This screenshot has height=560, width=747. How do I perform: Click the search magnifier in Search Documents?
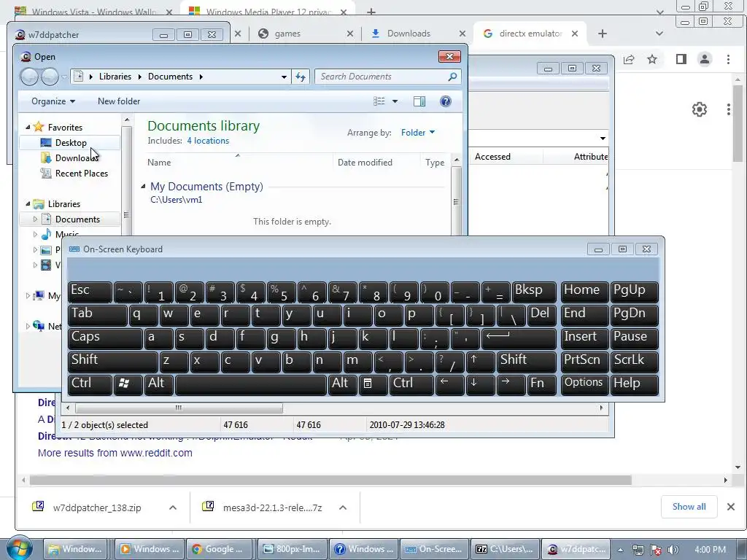pyautogui.click(x=452, y=76)
